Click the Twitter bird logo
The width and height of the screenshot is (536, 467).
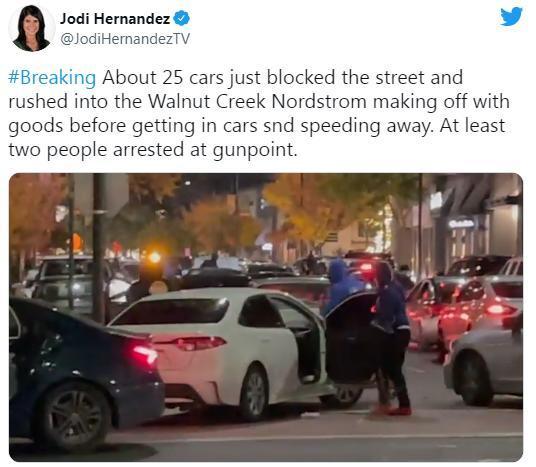click(511, 17)
